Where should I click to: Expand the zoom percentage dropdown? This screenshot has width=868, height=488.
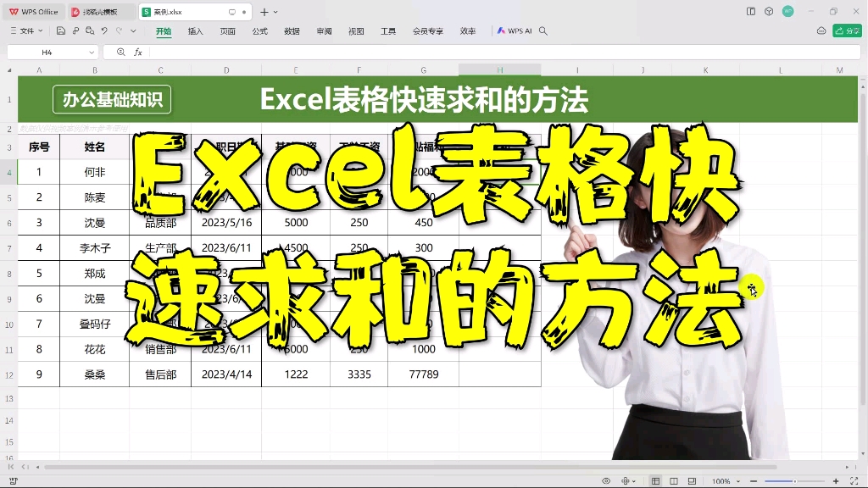tap(738, 481)
